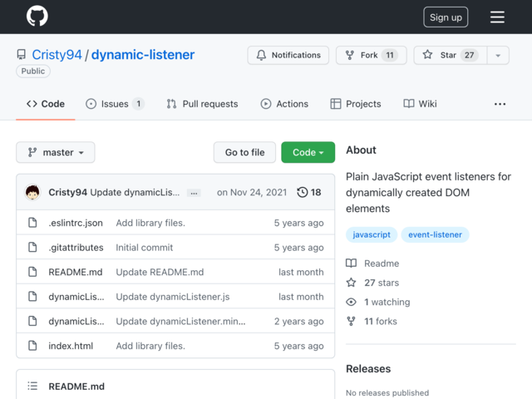This screenshot has height=399, width=532.
Task: Switch to the Code tab
Action: [46, 104]
